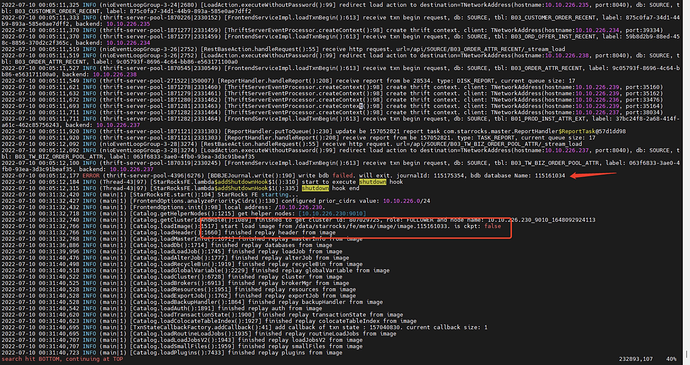Click 'finished replay exportJob from image'

[295, 295]
